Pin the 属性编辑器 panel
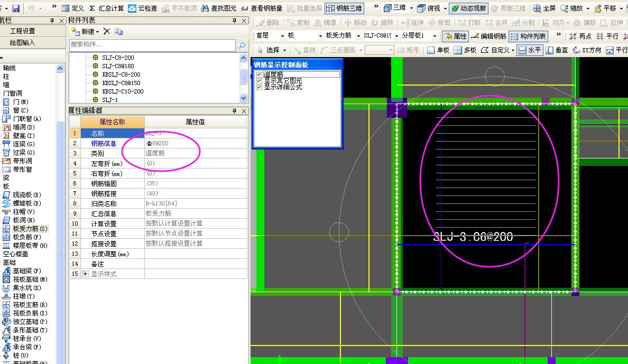The image size is (628, 364). pyautogui.click(x=234, y=110)
